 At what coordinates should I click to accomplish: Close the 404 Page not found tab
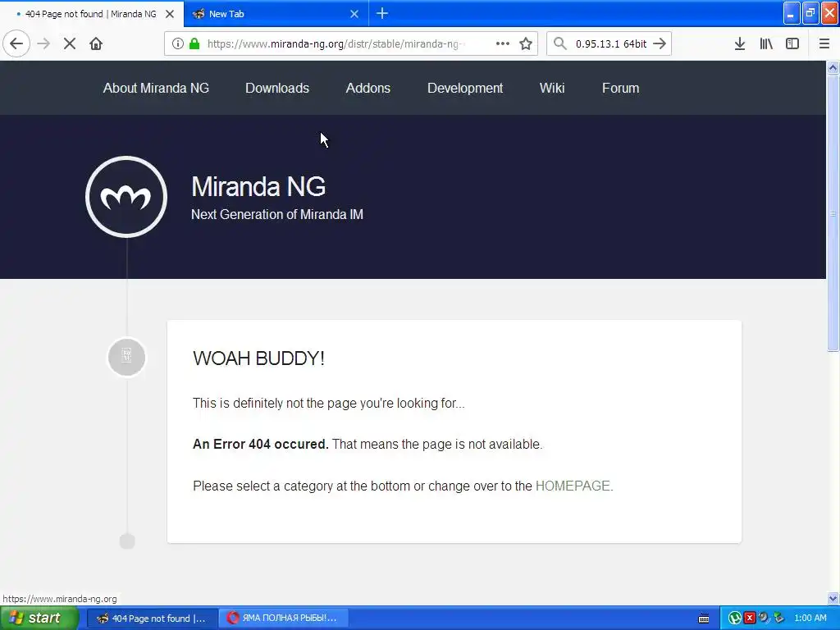170,14
